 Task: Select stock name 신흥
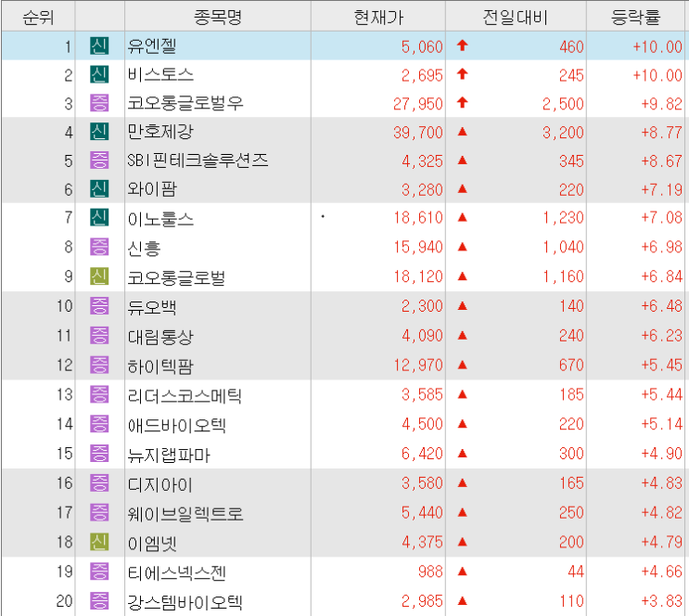coord(144,248)
